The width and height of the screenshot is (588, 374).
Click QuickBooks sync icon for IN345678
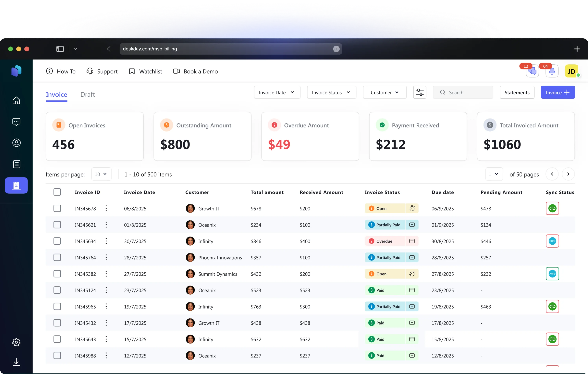pyautogui.click(x=552, y=208)
